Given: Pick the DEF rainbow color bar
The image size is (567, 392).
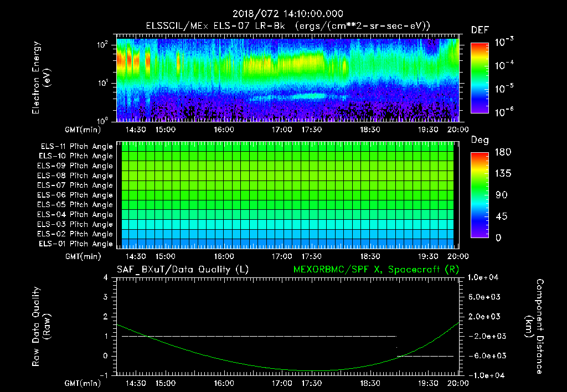Looking at the screenshot, I should (x=480, y=78).
